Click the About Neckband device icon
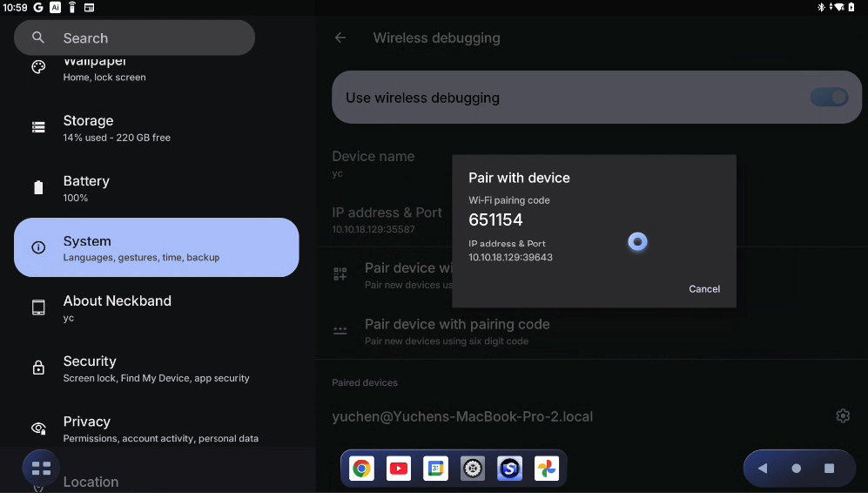868x493 pixels. (x=38, y=307)
